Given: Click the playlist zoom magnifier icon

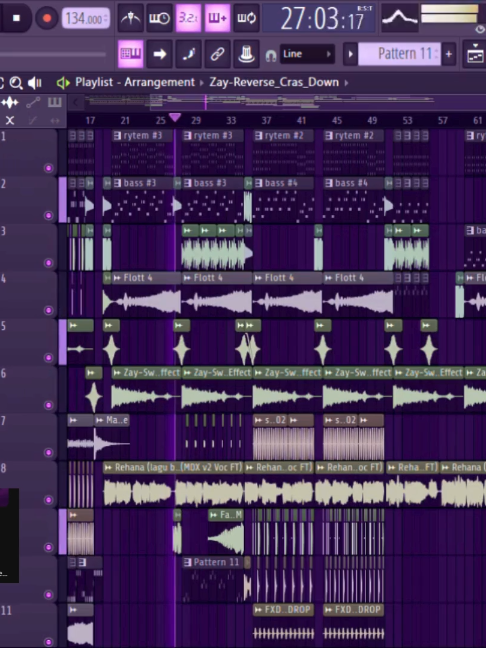Looking at the screenshot, I should 16,83.
